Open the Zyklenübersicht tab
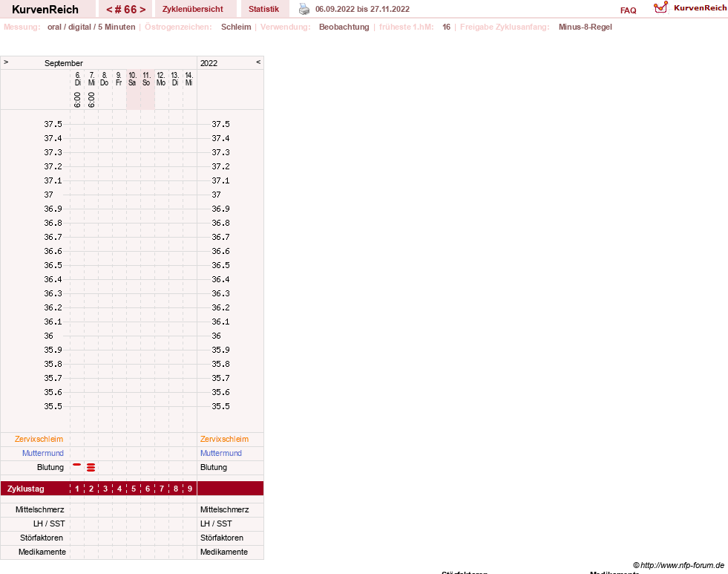The height and width of the screenshot is (574, 728). click(x=193, y=9)
